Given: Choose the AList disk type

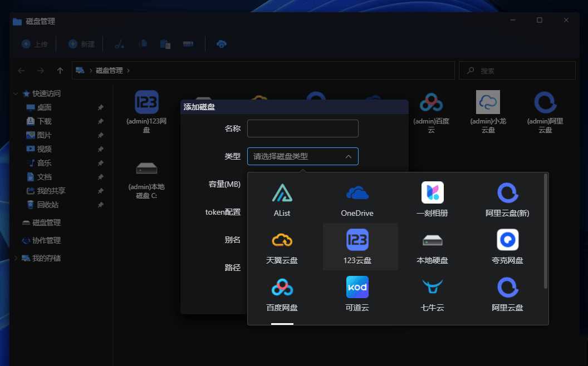Looking at the screenshot, I should [282, 199].
